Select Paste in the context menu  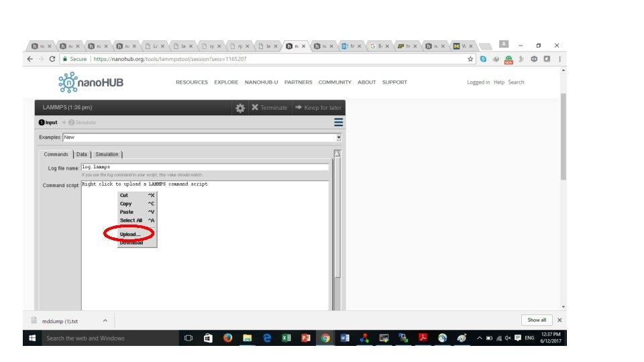(137, 212)
